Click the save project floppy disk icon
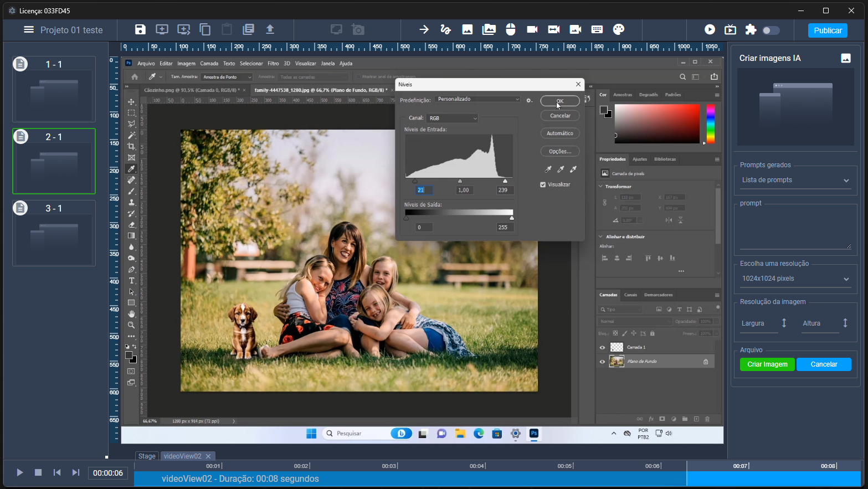The image size is (868, 489). 140,30
